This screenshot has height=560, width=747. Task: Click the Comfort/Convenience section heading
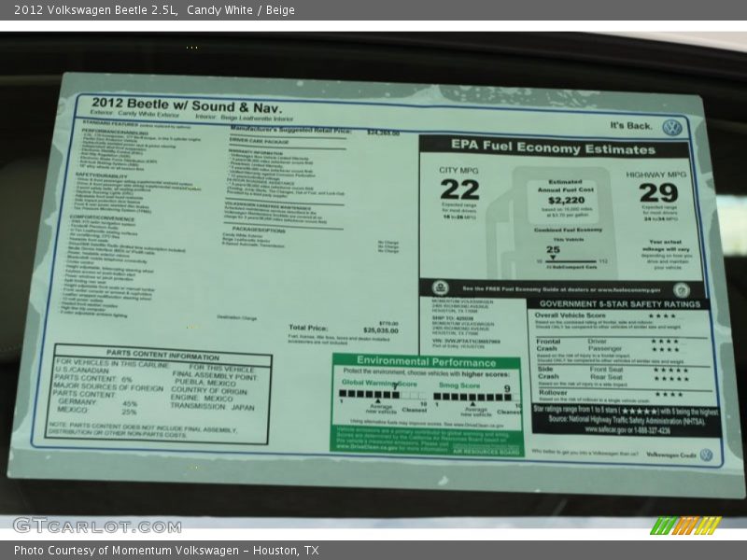coord(102,217)
